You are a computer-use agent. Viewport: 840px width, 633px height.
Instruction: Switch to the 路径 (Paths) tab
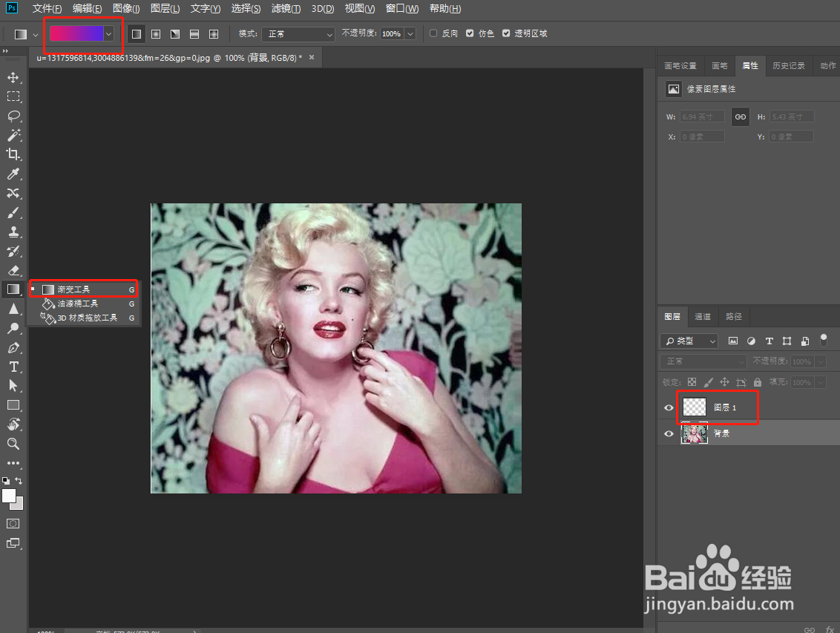click(x=733, y=316)
